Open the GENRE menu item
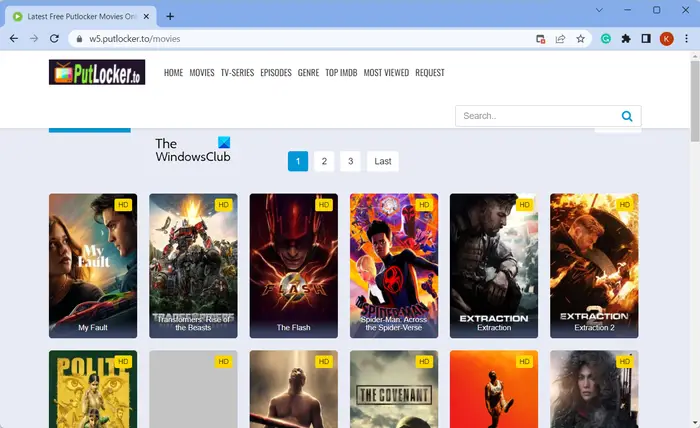Screen dimensions: 700x428 [x=308, y=72]
